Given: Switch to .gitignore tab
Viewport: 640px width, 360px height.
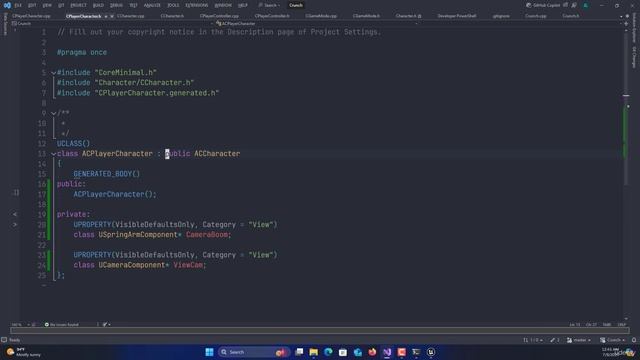Looking at the screenshot, I should tap(501, 16).
